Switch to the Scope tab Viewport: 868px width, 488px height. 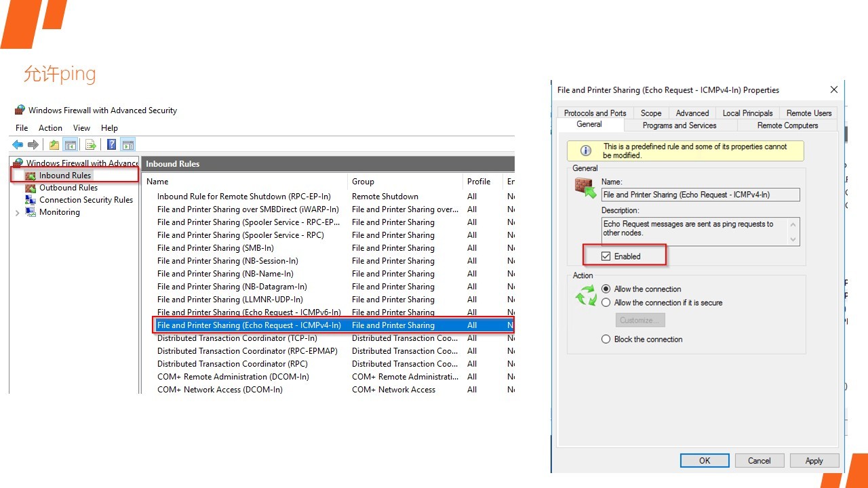(x=651, y=113)
